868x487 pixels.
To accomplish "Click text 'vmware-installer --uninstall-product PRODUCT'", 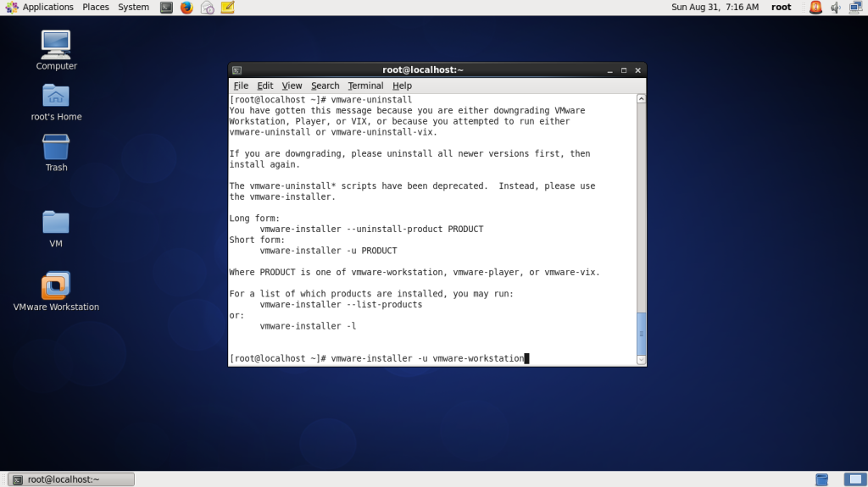I will (x=371, y=230).
